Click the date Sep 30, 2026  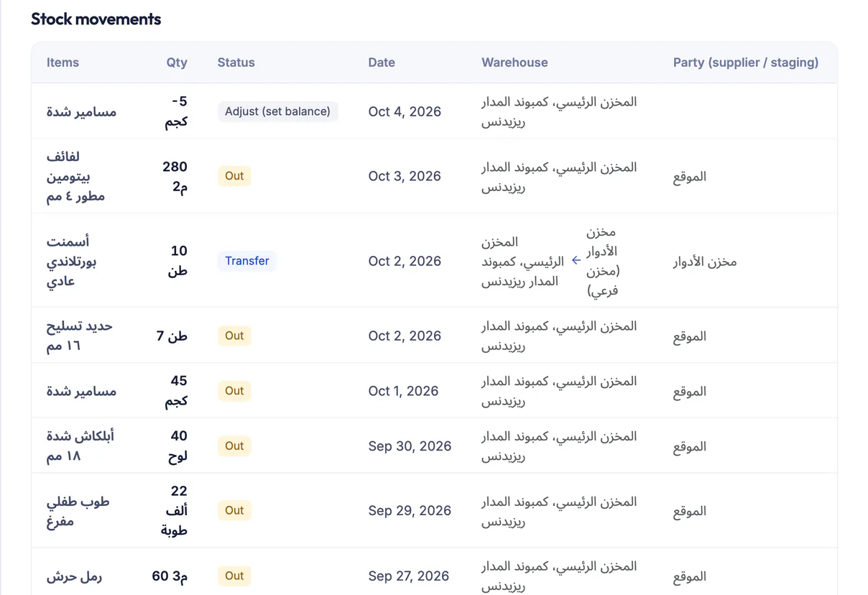410,446
